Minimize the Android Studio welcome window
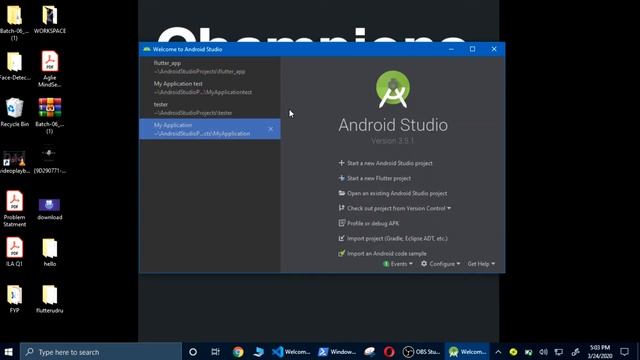Image resolution: width=640 pixels, height=360 pixels. (x=451, y=49)
